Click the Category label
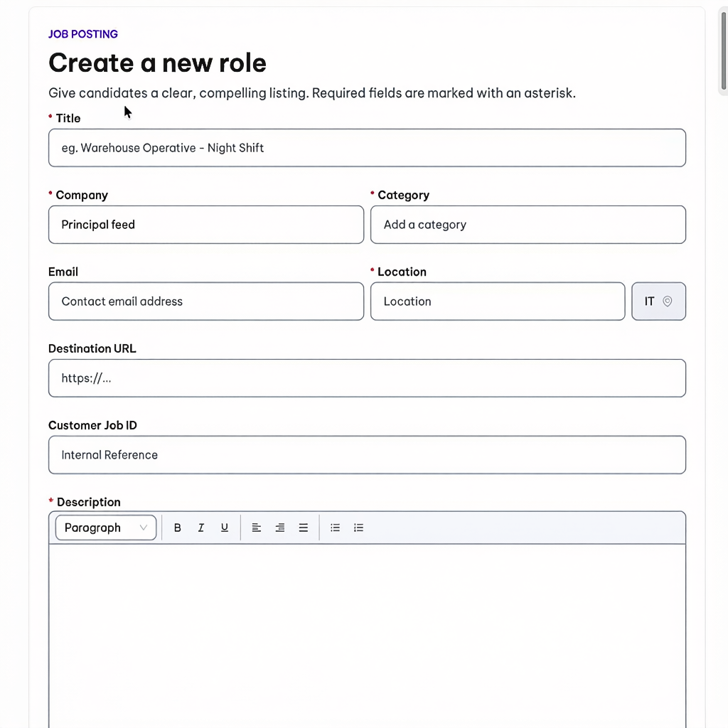 tap(403, 196)
